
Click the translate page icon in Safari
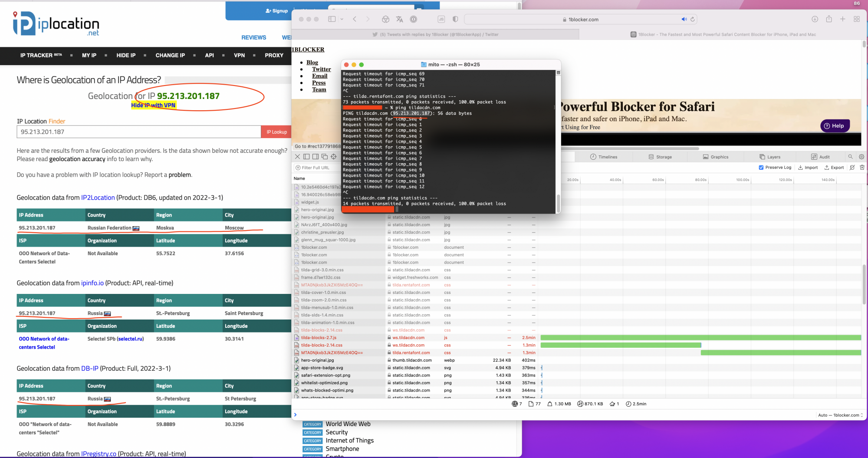(x=399, y=19)
